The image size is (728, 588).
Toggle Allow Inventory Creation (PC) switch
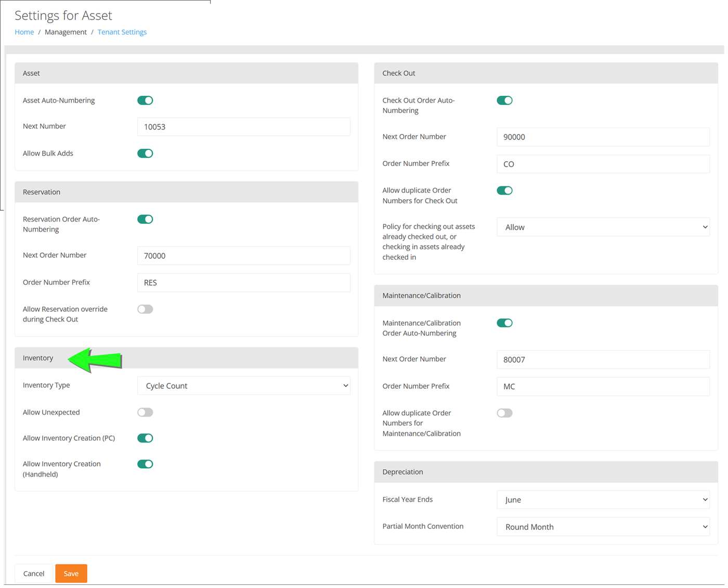[x=145, y=438]
